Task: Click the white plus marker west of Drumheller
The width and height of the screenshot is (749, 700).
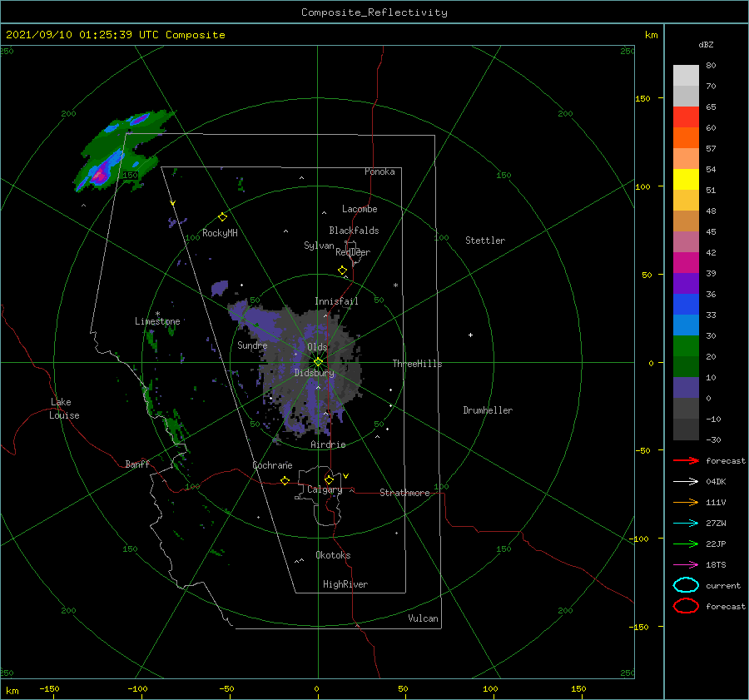Action: click(x=470, y=335)
